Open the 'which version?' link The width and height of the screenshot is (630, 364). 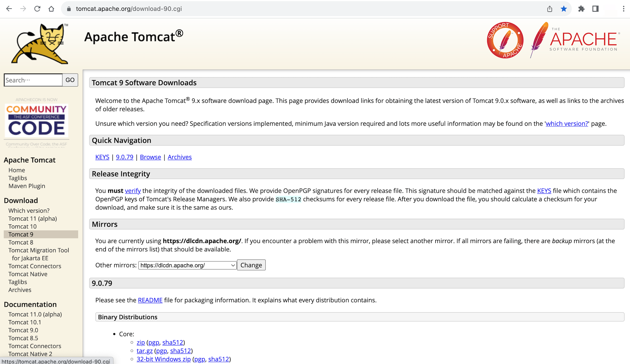[567, 124]
